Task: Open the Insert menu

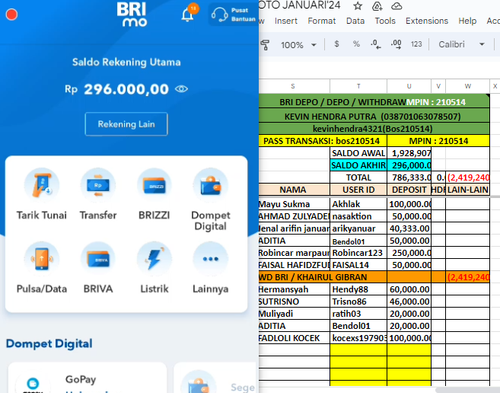Action: coord(286,21)
